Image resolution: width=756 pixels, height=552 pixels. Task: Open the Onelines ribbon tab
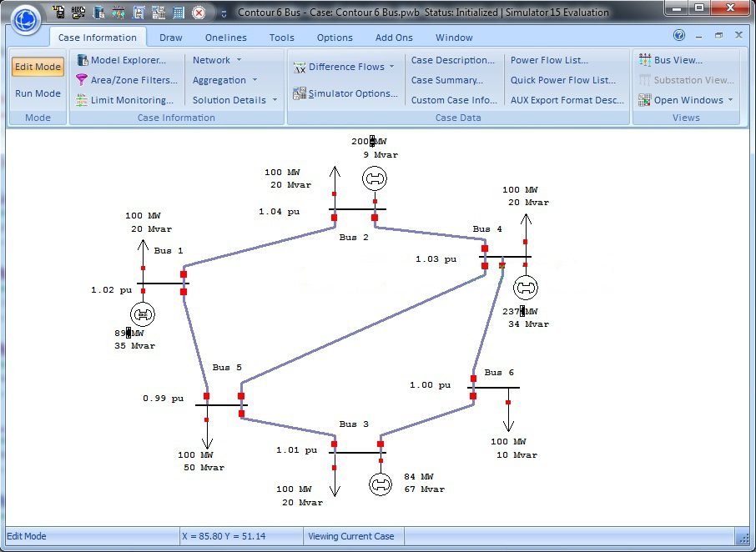226,38
